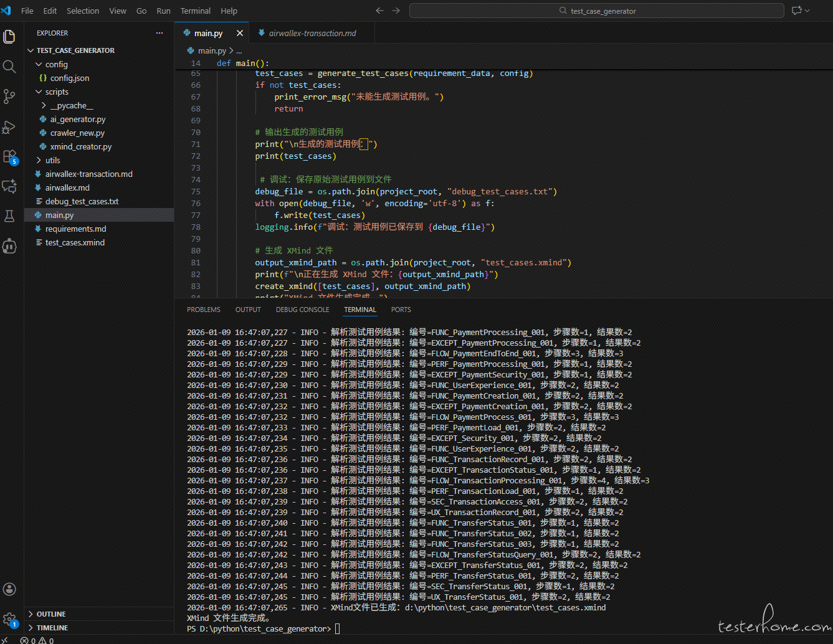
Task: Open the Manage gear icon
Action: click(x=9, y=619)
